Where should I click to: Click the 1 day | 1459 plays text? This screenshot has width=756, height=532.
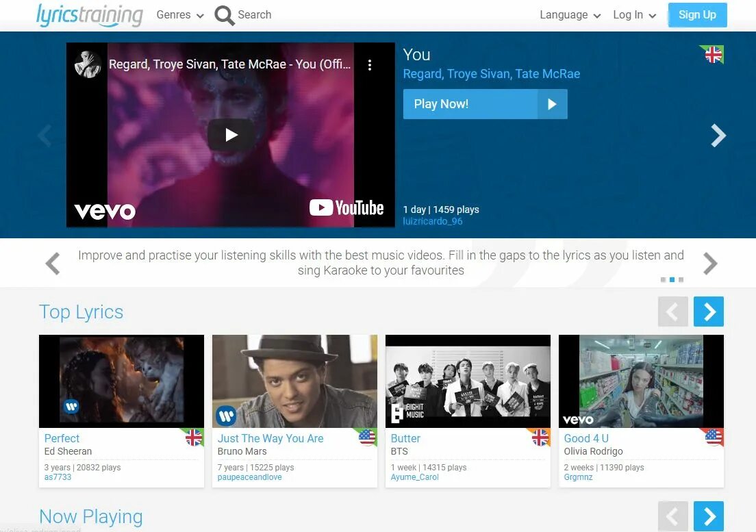pos(441,210)
